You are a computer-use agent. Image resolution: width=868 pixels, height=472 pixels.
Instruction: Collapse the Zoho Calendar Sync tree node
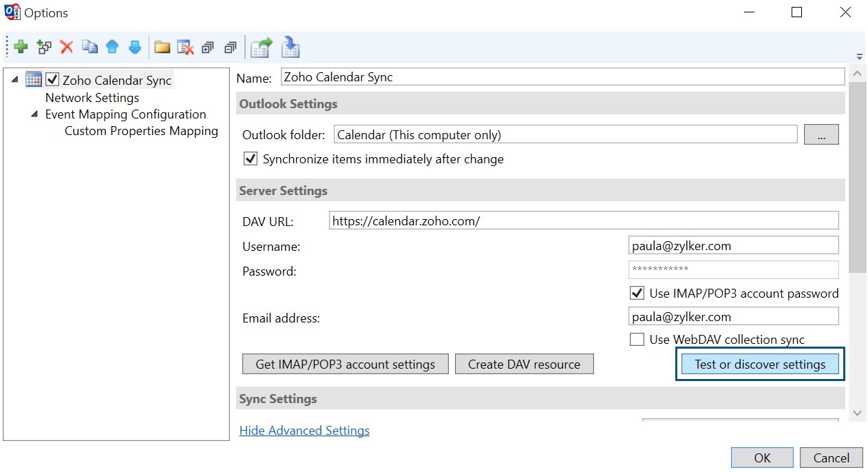pos(15,80)
